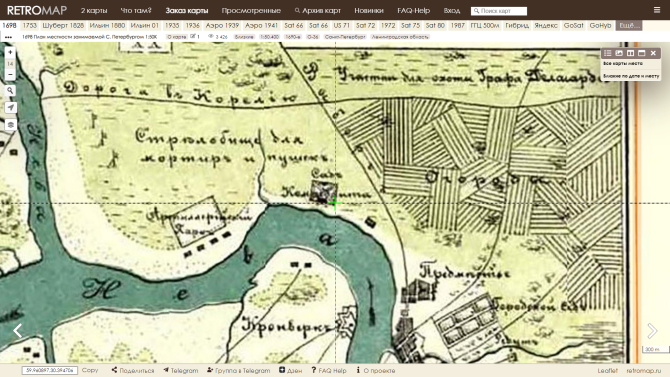
Task: Zoom in with the plus button
Action: [10, 52]
